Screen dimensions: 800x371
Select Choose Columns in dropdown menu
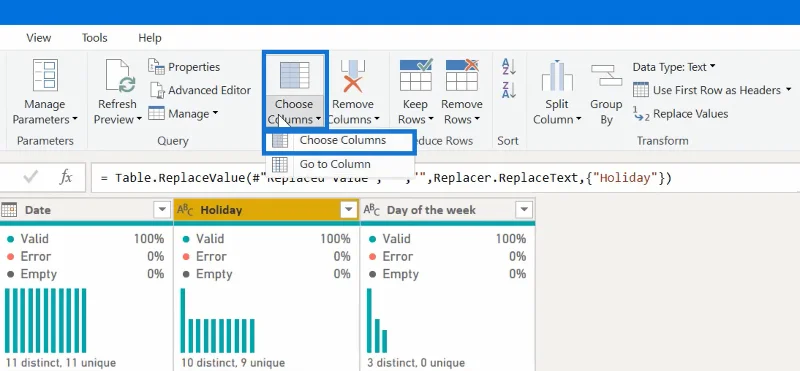point(340,141)
